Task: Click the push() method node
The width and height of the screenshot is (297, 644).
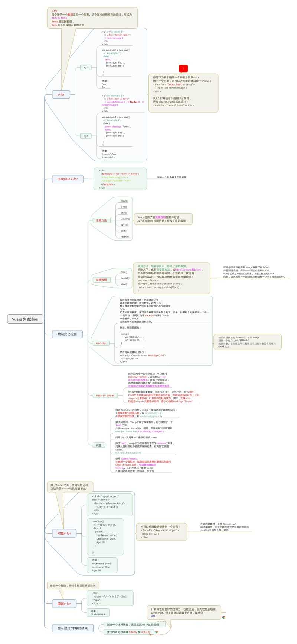Action: click(x=124, y=201)
